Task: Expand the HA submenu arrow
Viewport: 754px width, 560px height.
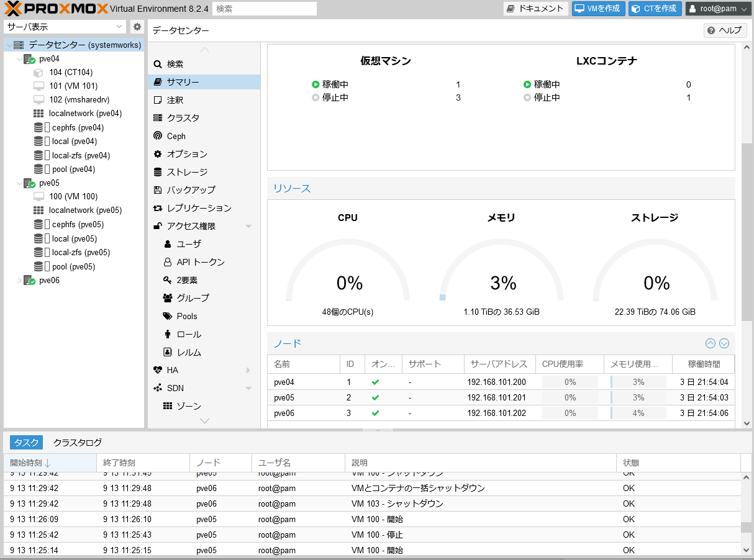Action: pos(248,370)
